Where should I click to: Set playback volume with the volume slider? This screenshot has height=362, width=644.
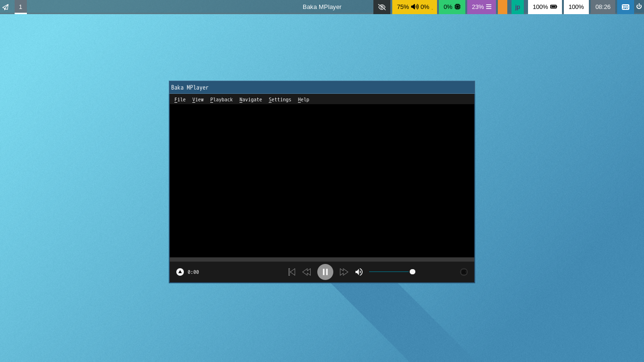[x=392, y=272]
